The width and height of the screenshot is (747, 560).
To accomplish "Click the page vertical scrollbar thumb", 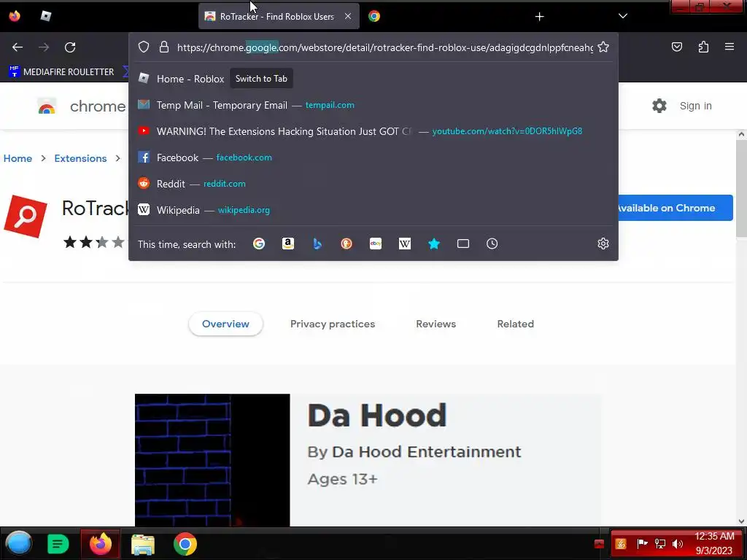I will pyautogui.click(x=741, y=189).
